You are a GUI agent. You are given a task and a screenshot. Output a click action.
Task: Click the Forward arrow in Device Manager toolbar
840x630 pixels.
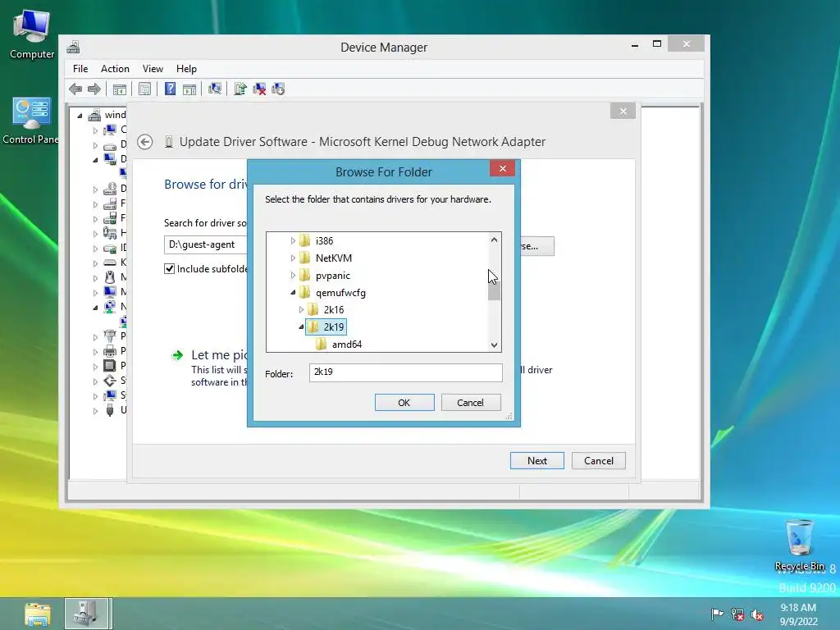94,89
